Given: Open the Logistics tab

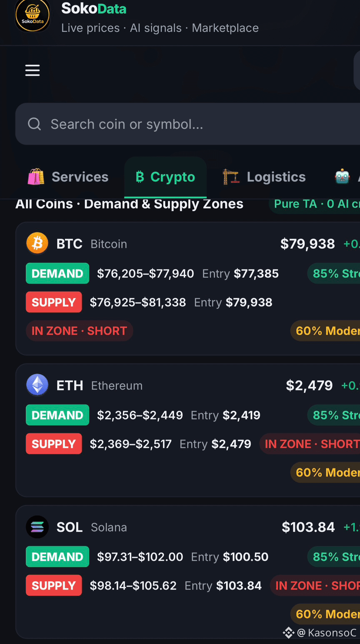Looking at the screenshot, I should tap(264, 177).
